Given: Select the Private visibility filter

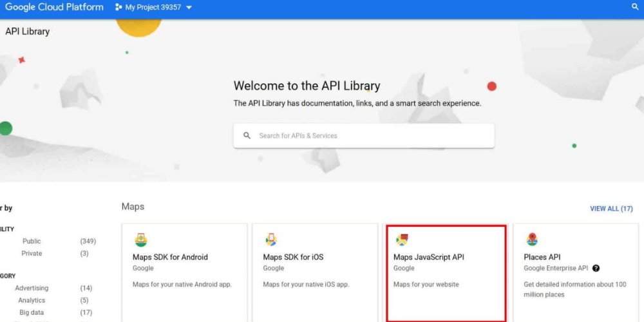Looking at the screenshot, I should click(32, 253).
